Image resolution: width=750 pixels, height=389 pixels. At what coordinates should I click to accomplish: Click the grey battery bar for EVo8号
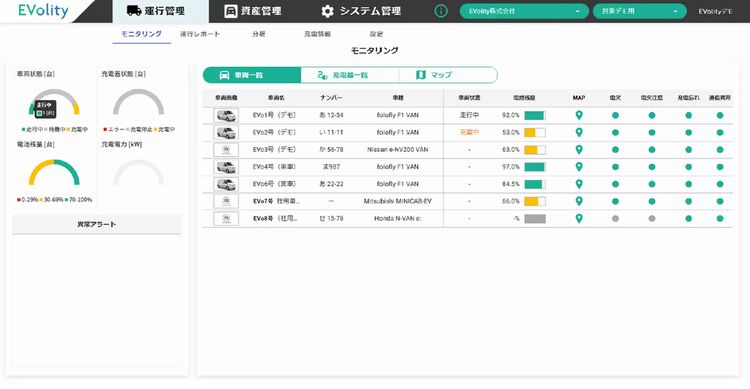point(535,219)
